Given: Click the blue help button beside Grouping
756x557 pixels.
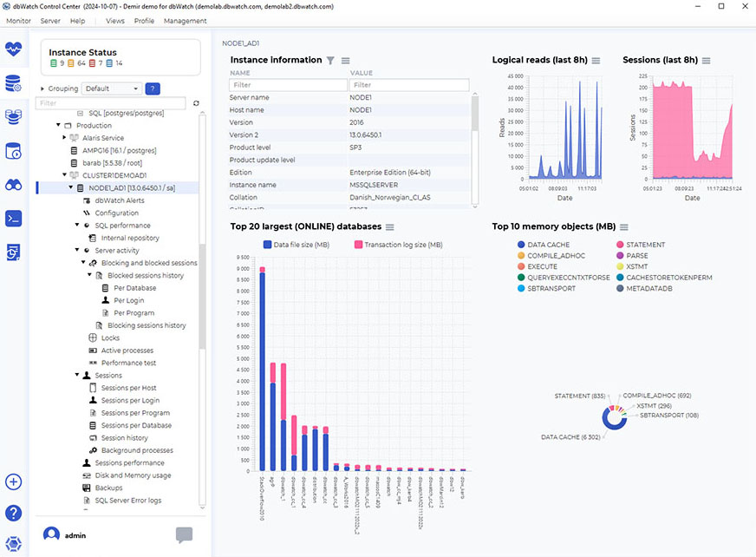Looking at the screenshot, I should (x=153, y=88).
